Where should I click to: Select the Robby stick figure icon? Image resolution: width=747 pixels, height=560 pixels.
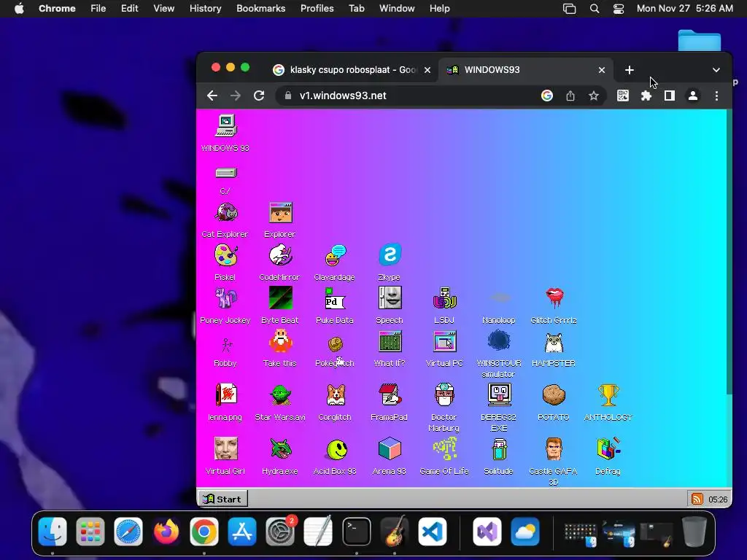226,344
